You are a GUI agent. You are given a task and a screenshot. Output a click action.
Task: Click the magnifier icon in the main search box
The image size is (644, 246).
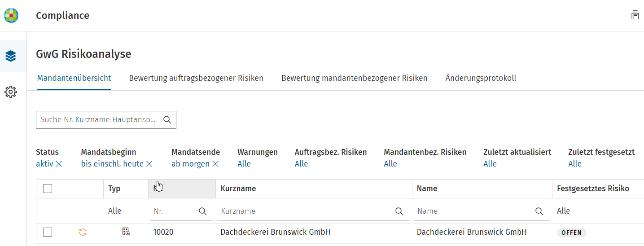[x=167, y=120]
